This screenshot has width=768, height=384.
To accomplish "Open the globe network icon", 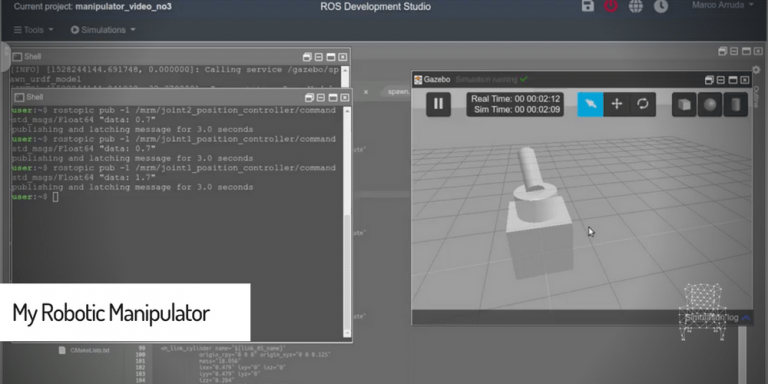I will (636, 6).
